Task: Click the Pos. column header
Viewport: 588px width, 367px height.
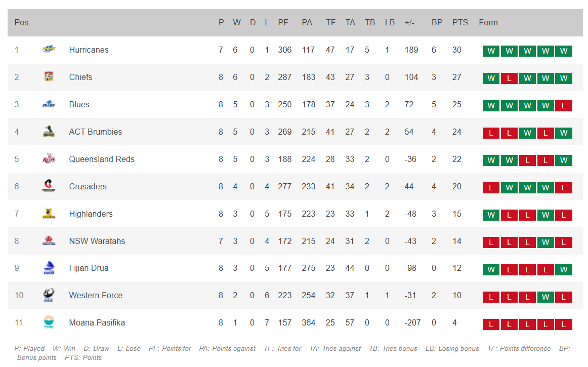Action: 23,22
